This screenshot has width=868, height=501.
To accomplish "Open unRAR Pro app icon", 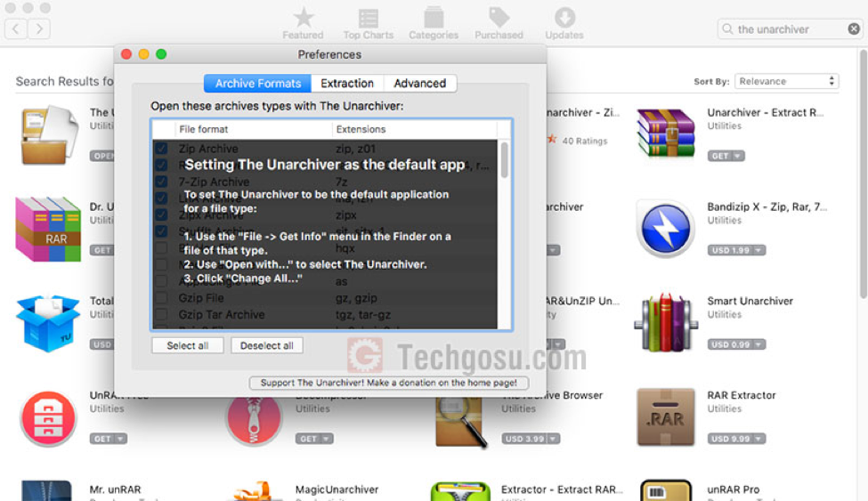I will 666,490.
